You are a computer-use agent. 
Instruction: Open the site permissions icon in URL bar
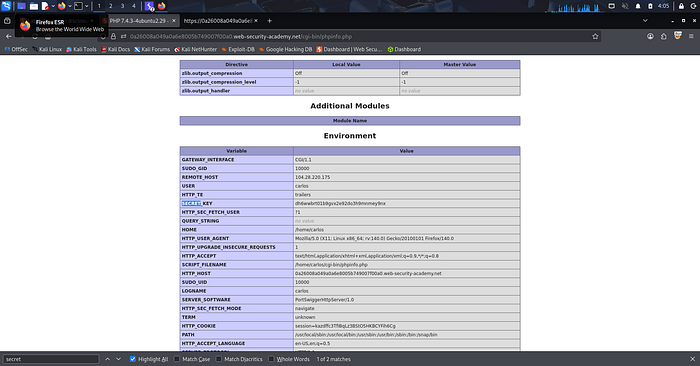pyautogui.click(x=123, y=37)
